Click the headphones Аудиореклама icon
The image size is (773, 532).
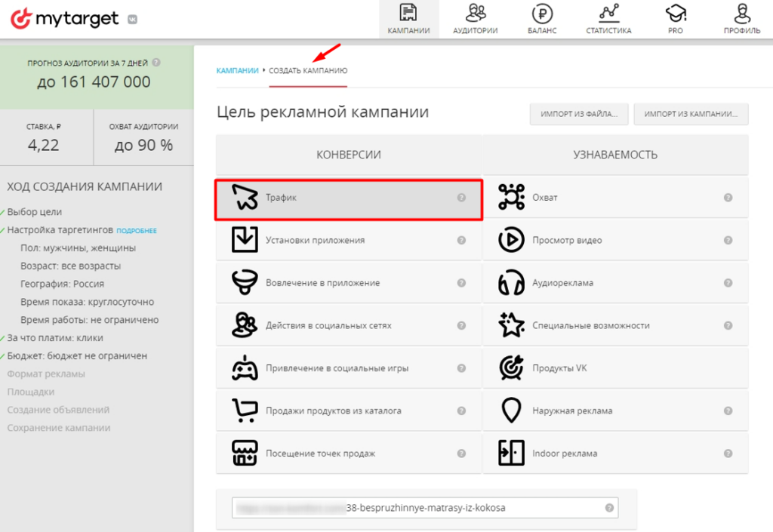coord(511,283)
